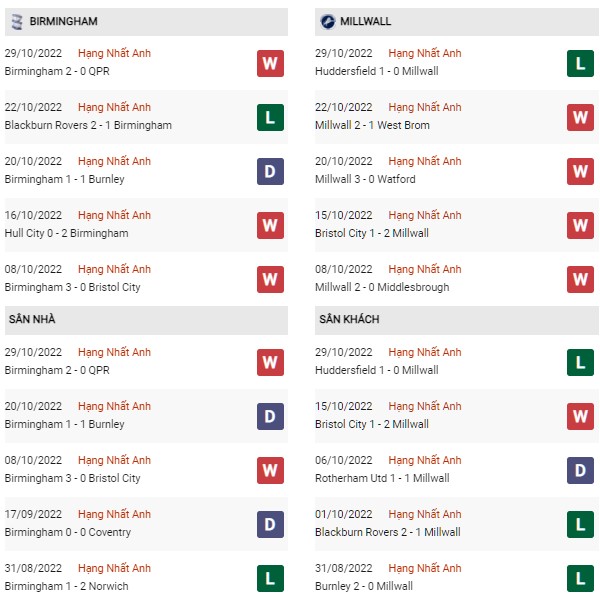Click D badge for Rotherham Utd 1 - 1 Millwall
The image size is (600, 599).
pos(580,470)
